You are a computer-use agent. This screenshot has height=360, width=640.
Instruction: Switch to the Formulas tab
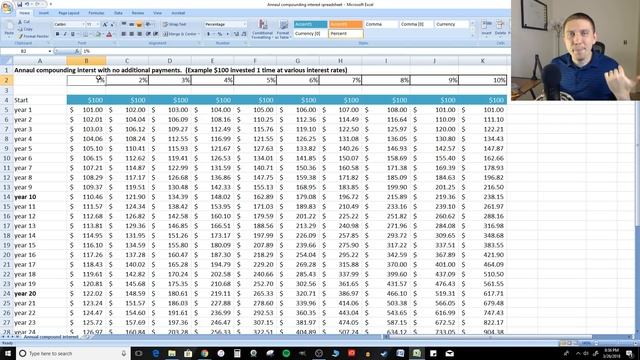click(x=96, y=13)
